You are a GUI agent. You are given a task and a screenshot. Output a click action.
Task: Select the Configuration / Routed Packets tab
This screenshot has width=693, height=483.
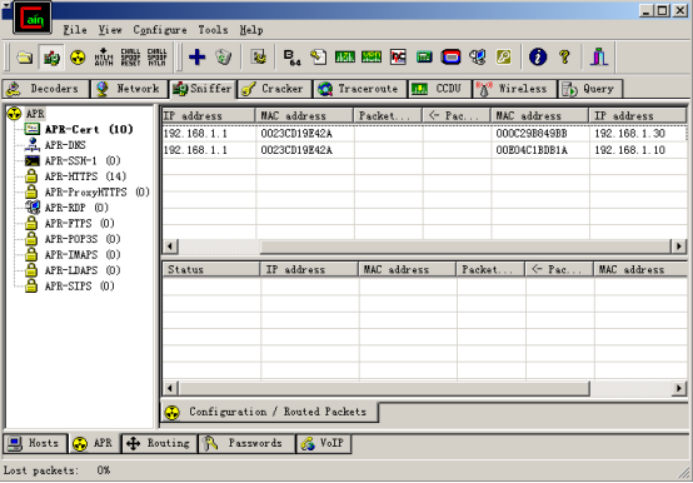[x=269, y=412]
